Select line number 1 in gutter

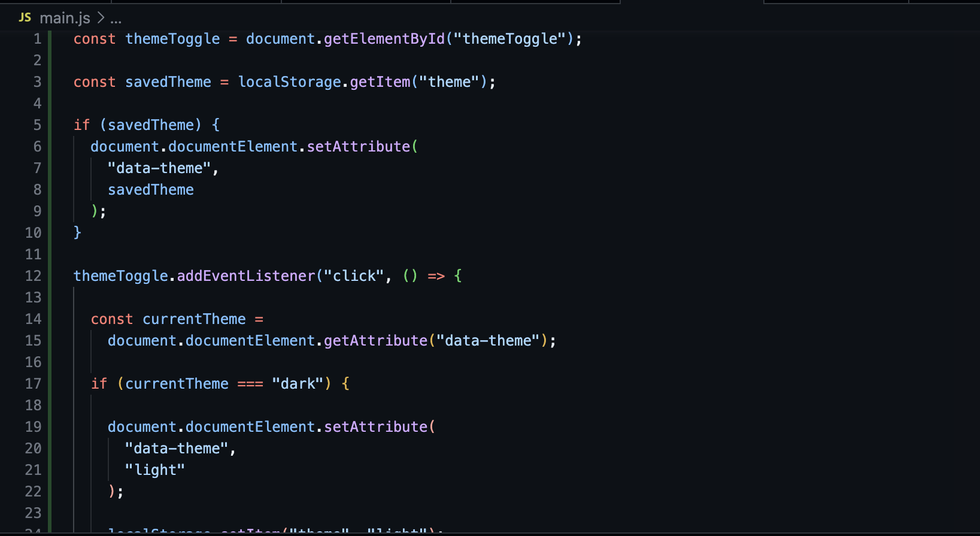[37, 39]
